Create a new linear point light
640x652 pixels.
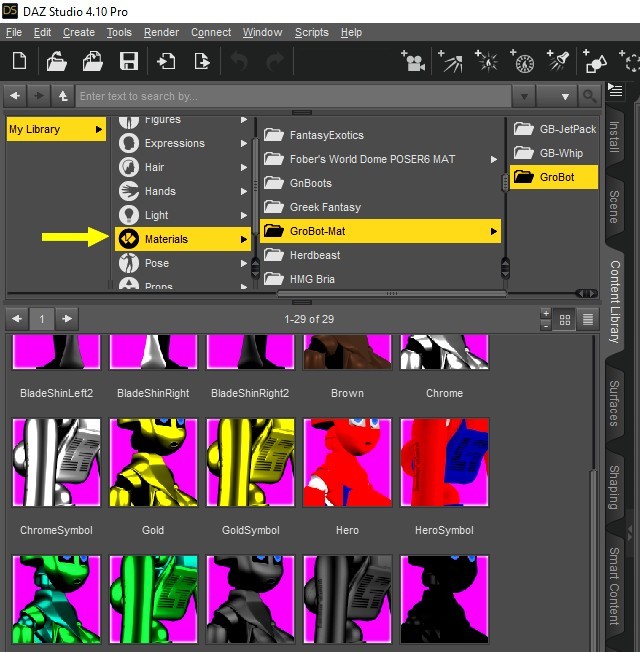(x=522, y=62)
